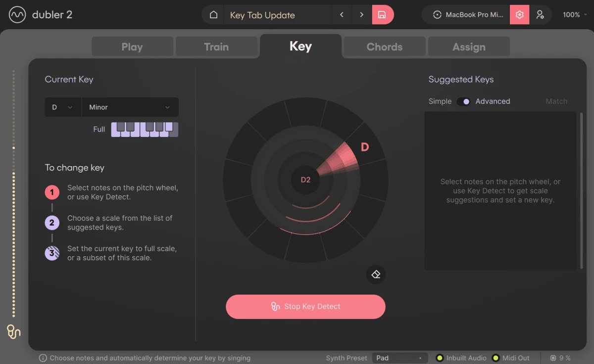This screenshot has width=594, height=364.
Task: Open the Synth Preset Pad dropdown
Action: click(400, 358)
